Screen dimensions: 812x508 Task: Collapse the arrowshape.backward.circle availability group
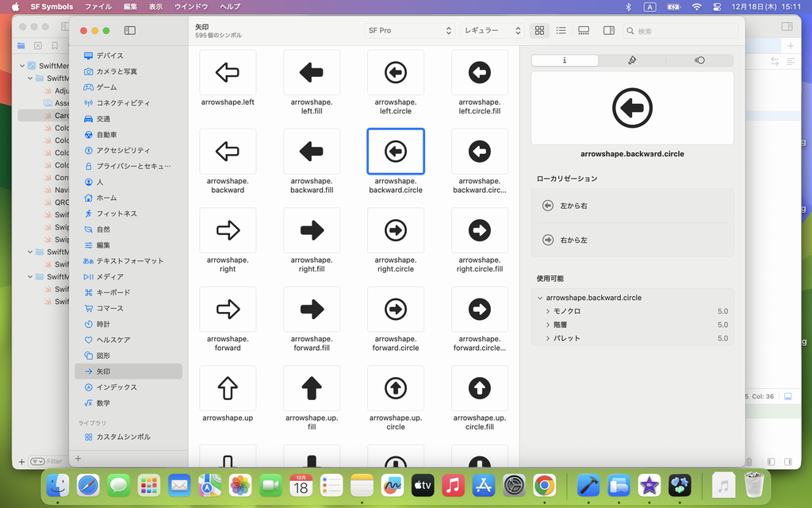(540, 298)
